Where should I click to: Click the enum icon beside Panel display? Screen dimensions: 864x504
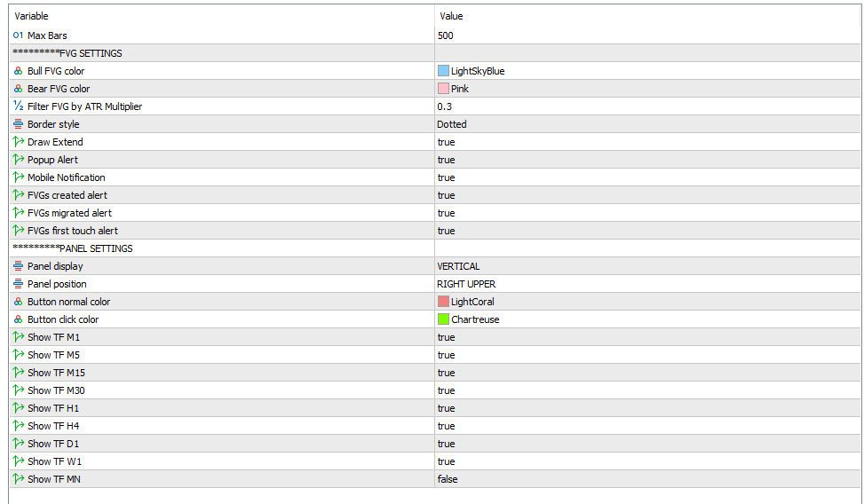(x=18, y=266)
